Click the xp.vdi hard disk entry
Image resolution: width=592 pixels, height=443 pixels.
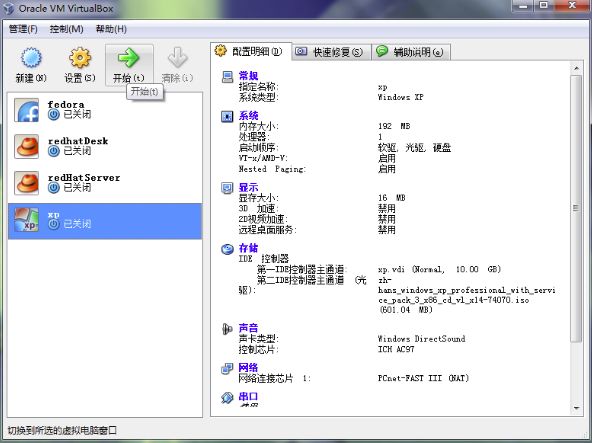pyautogui.click(x=439, y=269)
